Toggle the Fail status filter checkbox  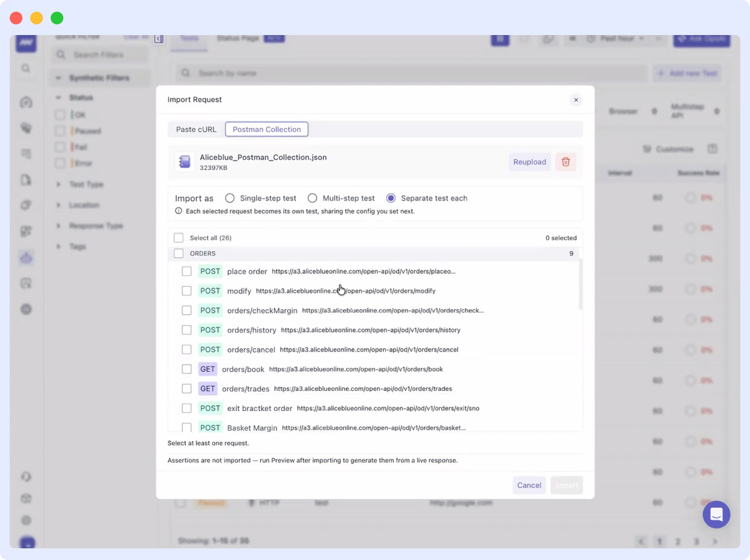click(60, 147)
